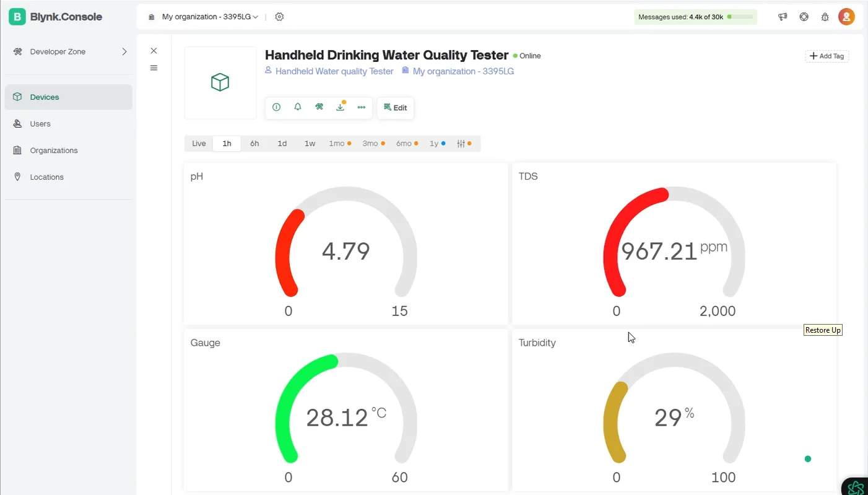Open device developer tools icon
Viewport: 868px width, 495px height.
(x=319, y=107)
